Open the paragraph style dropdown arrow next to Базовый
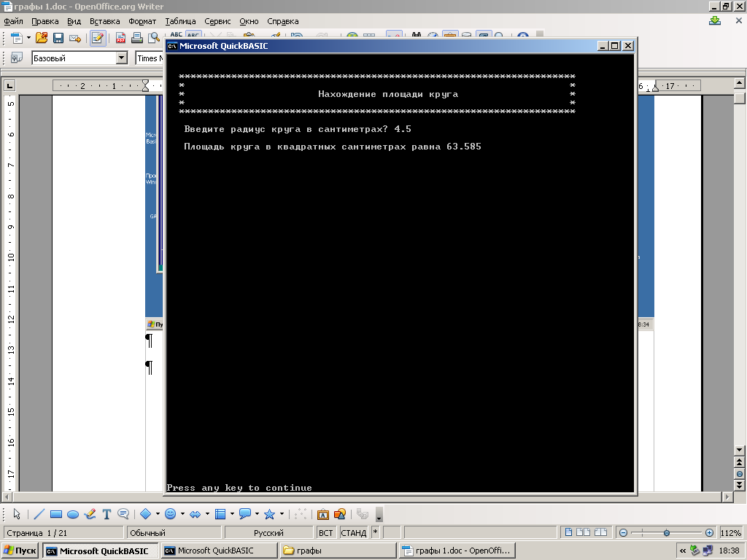747x560 pixels. (x=122, y=58)
